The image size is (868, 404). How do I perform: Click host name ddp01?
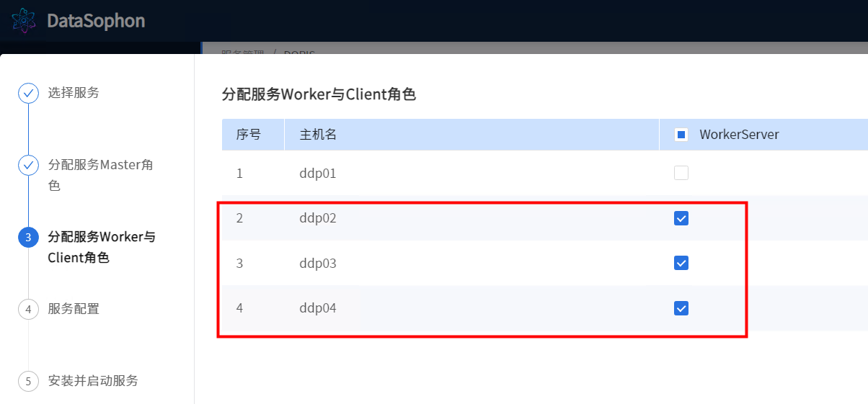[318, 174]
